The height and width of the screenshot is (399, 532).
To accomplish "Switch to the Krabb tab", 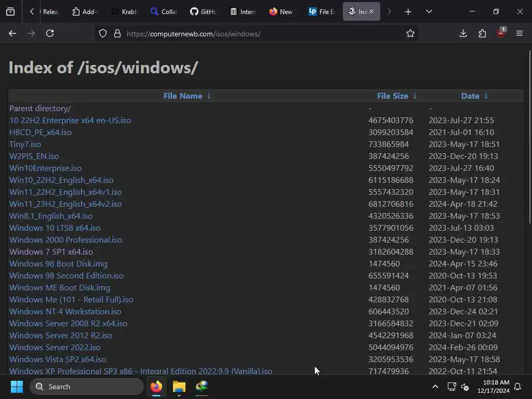I will (125, 12).
